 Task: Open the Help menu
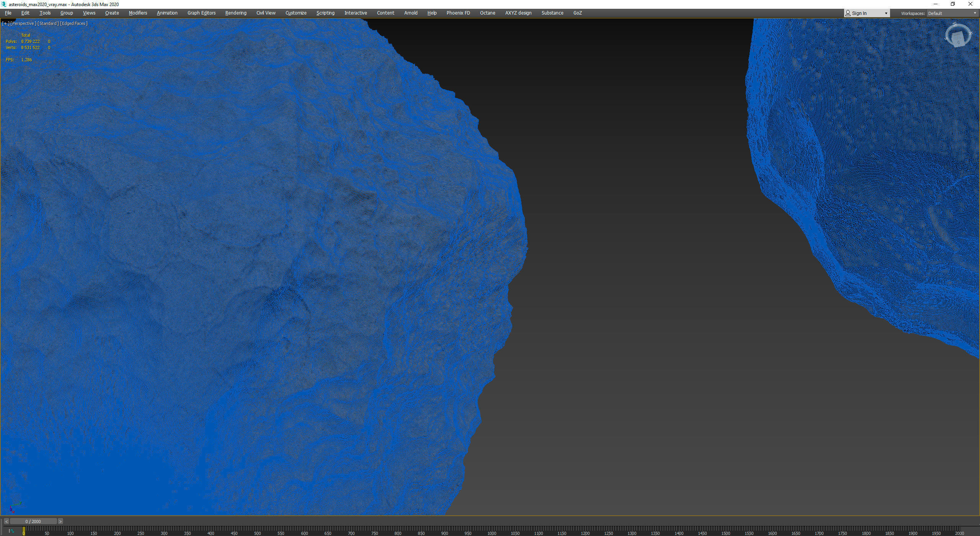click(432, 13)
